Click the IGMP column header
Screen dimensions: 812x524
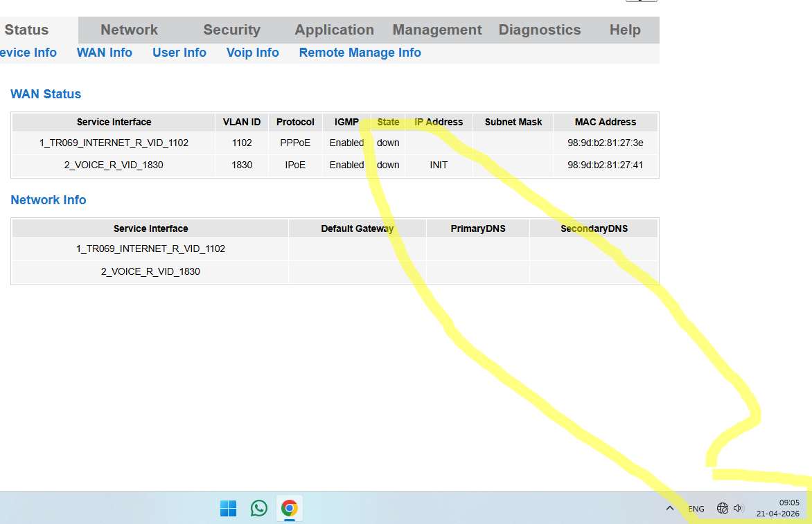[x=346, y=122]
